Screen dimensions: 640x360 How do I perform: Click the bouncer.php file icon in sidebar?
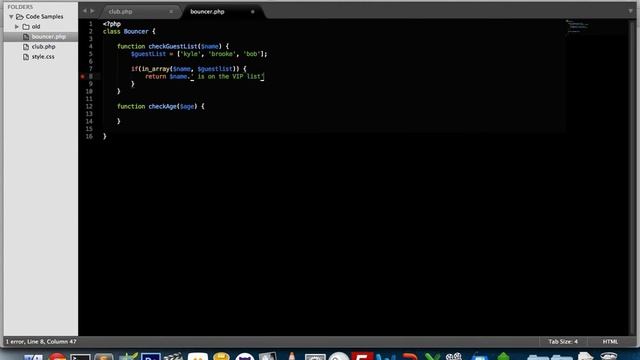pos(26,37)
